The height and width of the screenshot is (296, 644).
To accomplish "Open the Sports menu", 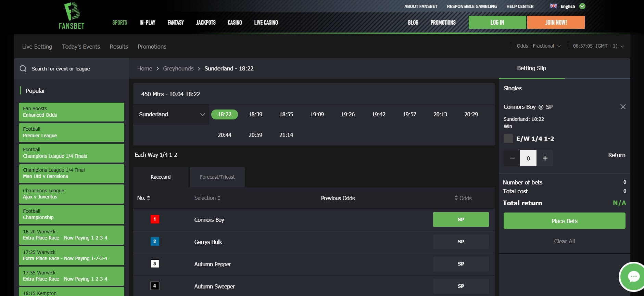I will pyautogui.click(x=119, y=23).
